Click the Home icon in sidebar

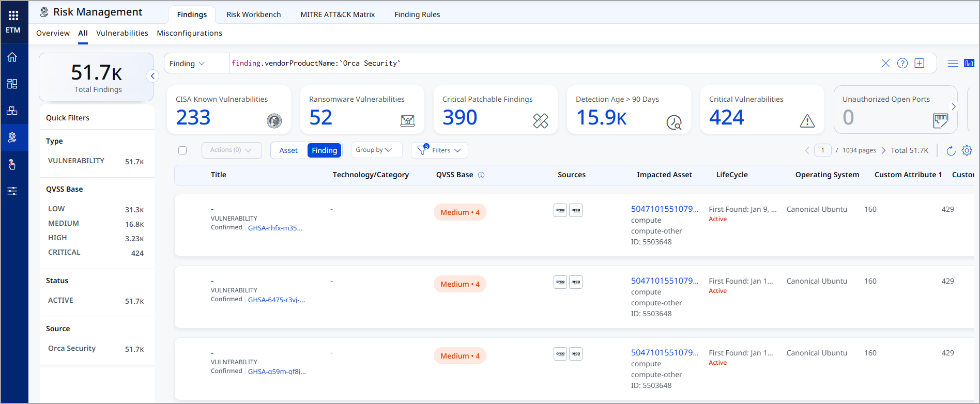click(12, 57)
